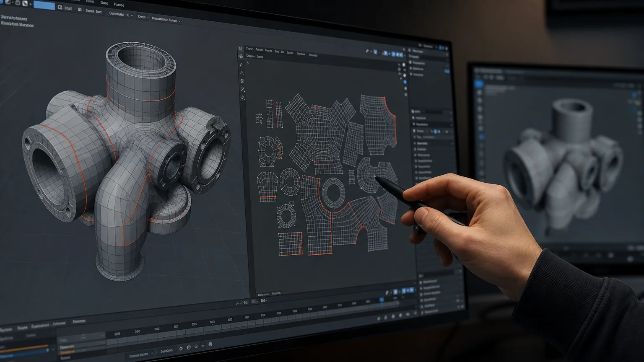Viewport: 644px width, 362px height.
Task: Select the rectangular grid UV island with red bottom edge
Action: (290, 243)
